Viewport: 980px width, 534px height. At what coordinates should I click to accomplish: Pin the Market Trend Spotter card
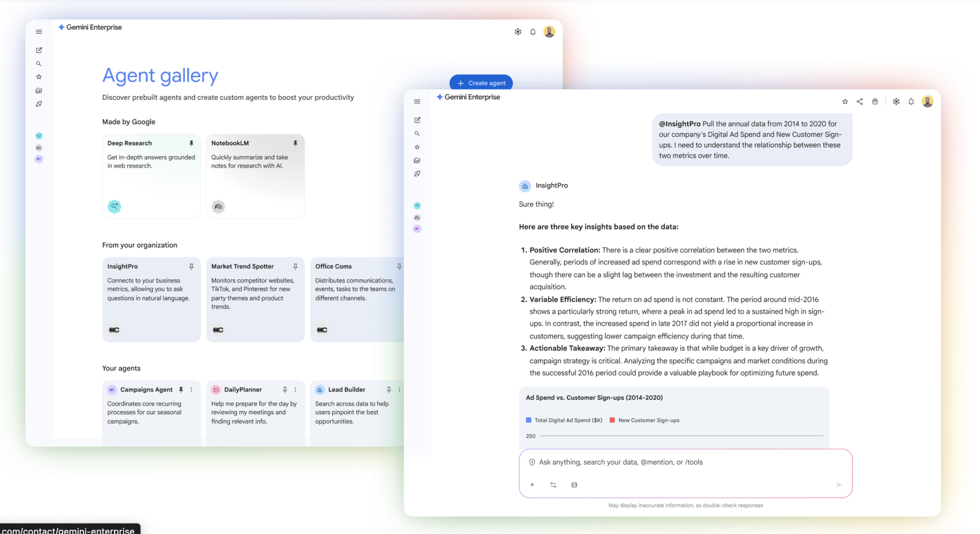pos(295,266)
